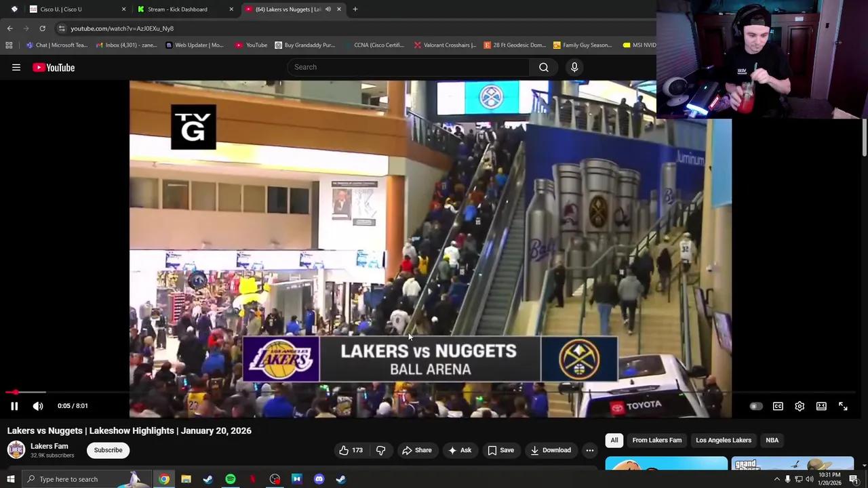This screenshot has width=868, height=488.
Task: Toggle the autoplay switch
Action: click(x=755, y=406)
